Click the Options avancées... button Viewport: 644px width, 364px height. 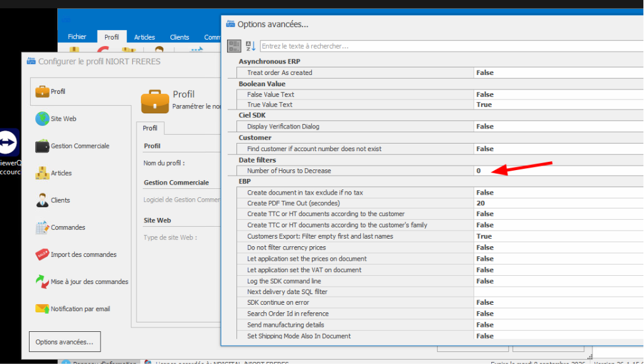pyautogui.click(x=64, y=342)
